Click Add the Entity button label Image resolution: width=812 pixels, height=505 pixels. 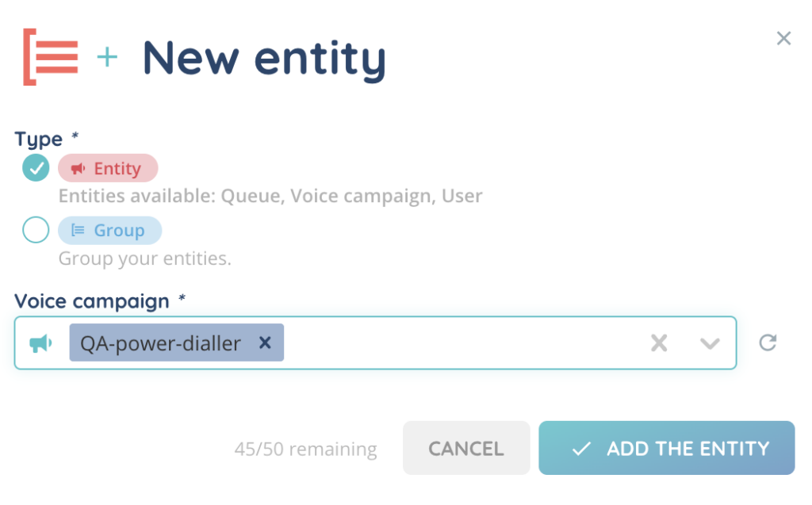coord(688,449)
